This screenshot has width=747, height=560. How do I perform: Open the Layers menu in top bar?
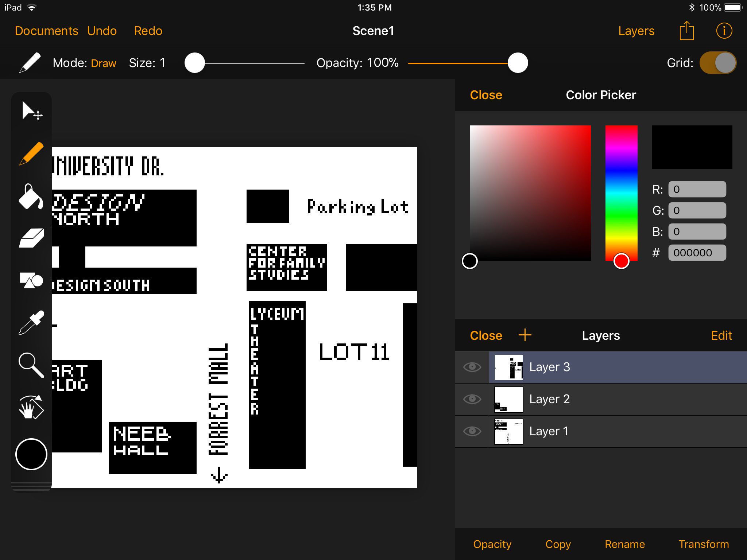(636, 31)
